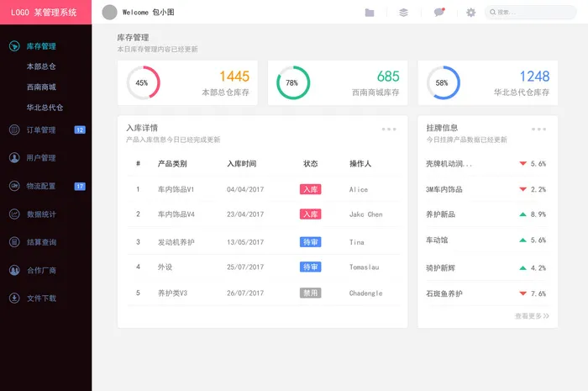Click 操作人 column header
This screenshot has height=391, width=588.
[x=360, y=164]
